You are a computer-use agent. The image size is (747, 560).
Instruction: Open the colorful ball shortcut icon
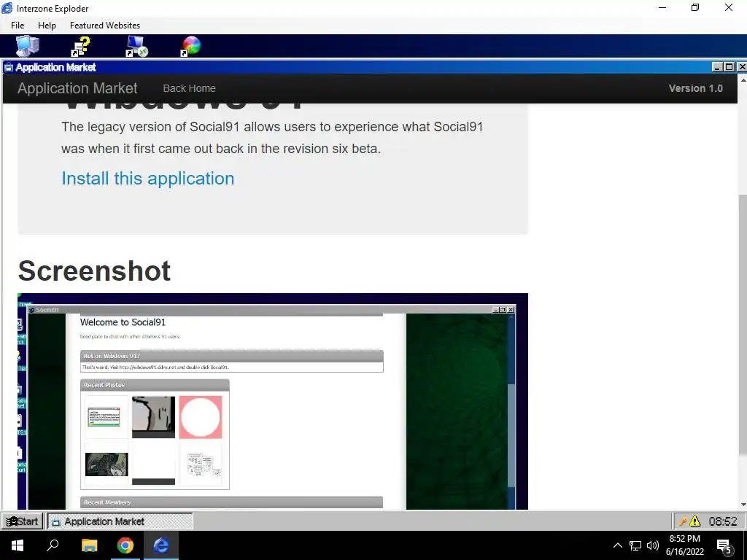pos(191,46)
